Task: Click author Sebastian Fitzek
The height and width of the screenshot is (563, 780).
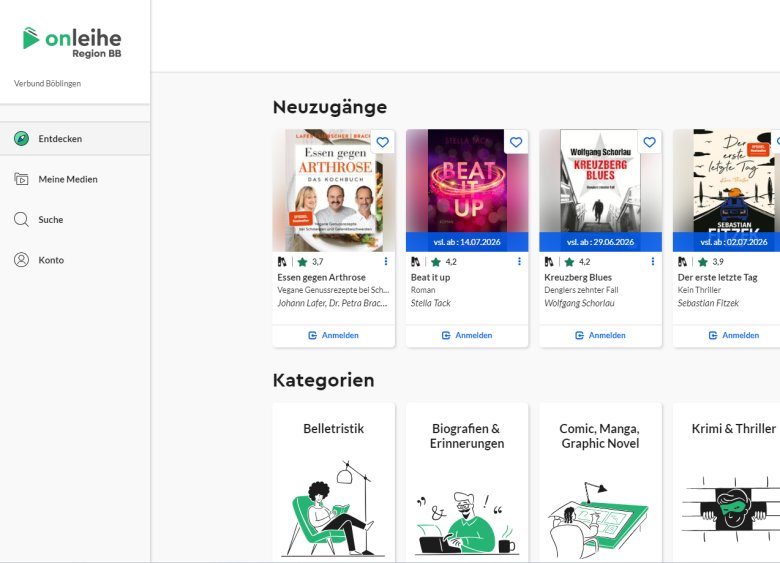Action: [708, 303]
